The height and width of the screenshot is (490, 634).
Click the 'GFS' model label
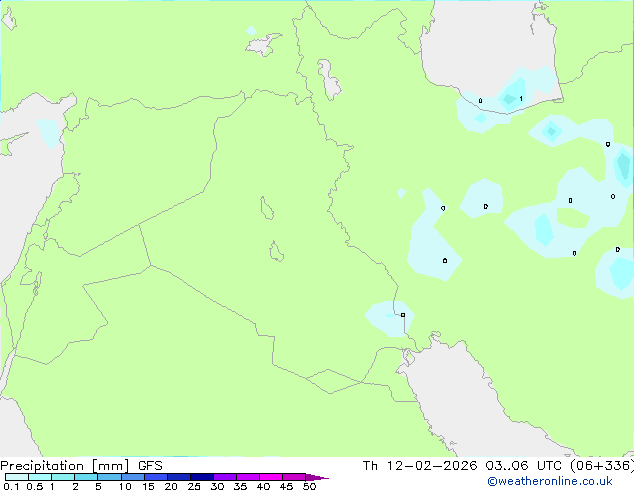click(150, 466)
